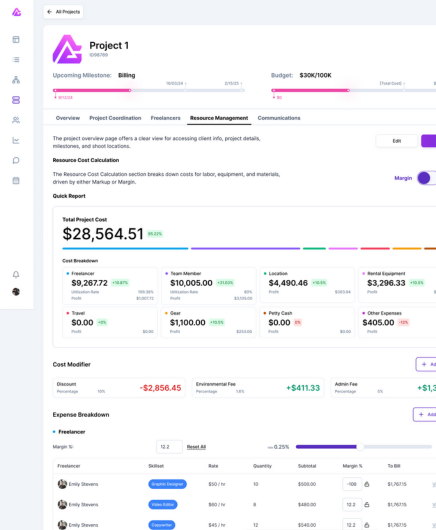
Task: Click the Budget progress bar
Action: pyautogui.click(x=353, y=90)
